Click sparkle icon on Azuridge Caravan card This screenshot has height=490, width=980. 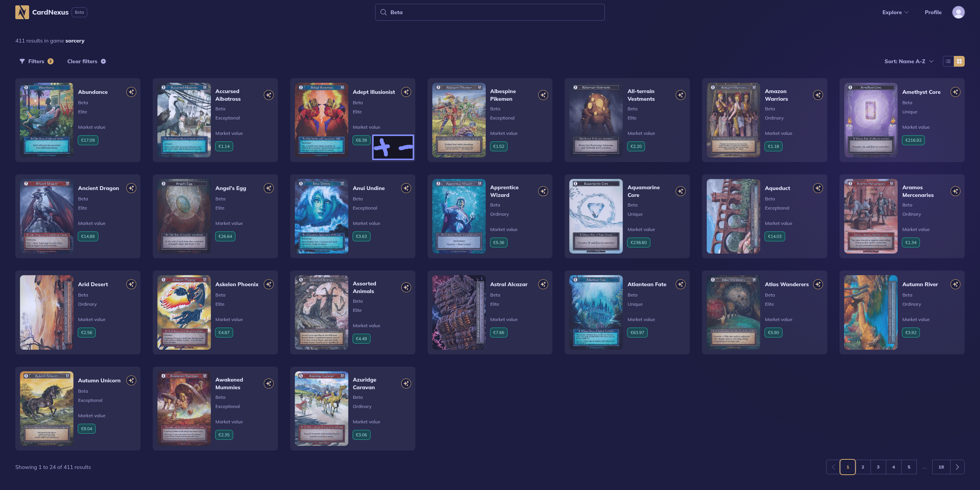point(406,383)
